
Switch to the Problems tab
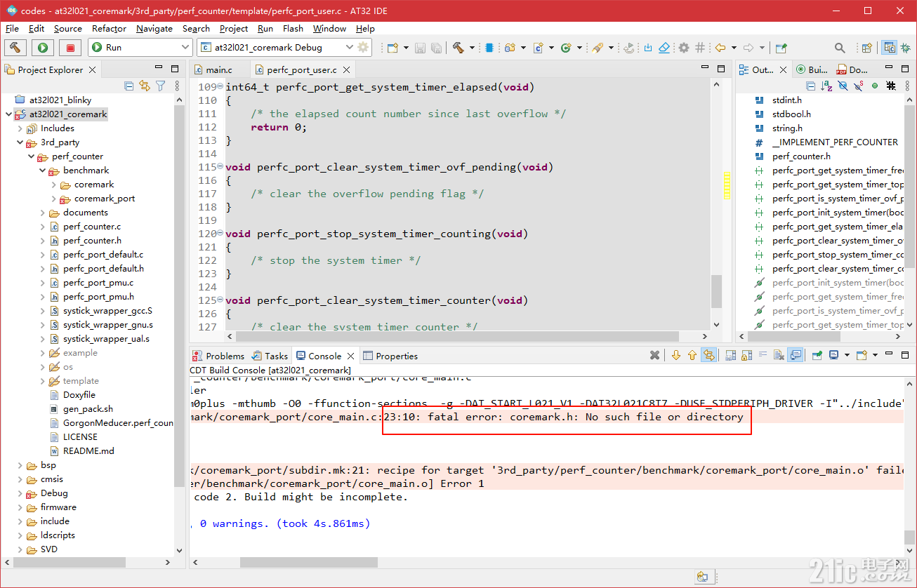[219, 356]
